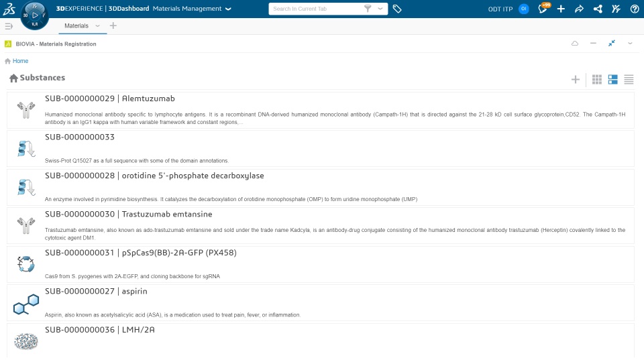Click the add plus icon in top bar

[561, 9]
